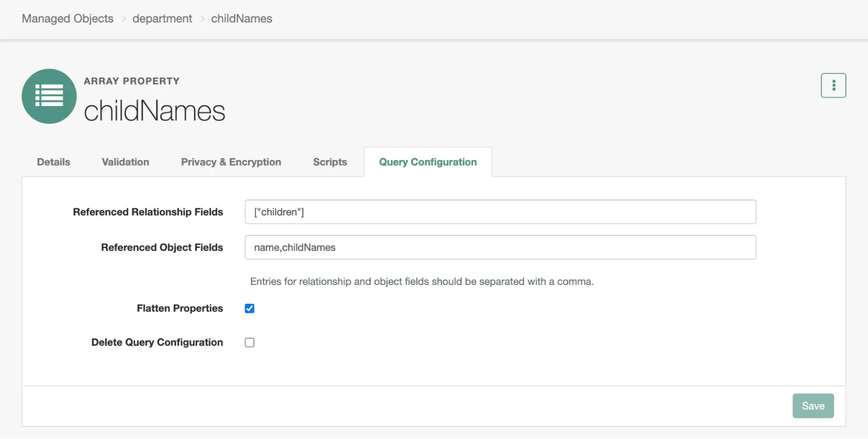
Task: Click the ARRAY PROPERTY subtitle text
Action: point(132,81)
